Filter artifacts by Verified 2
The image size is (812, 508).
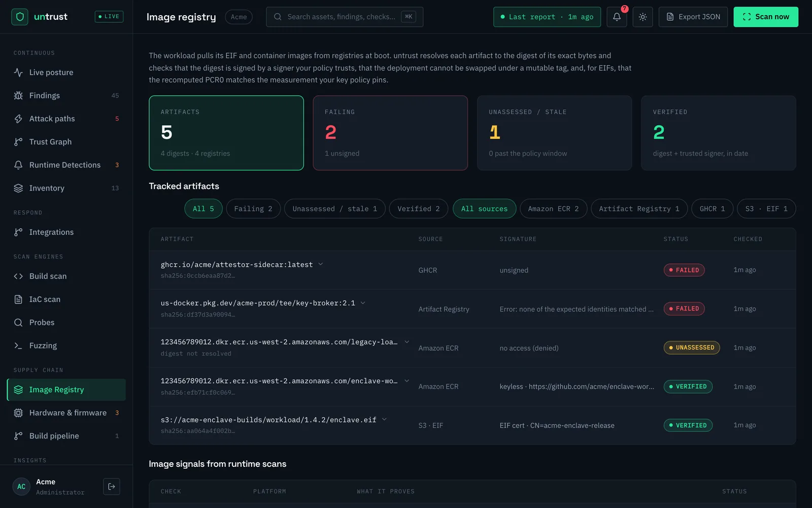(x=419, y=209)
